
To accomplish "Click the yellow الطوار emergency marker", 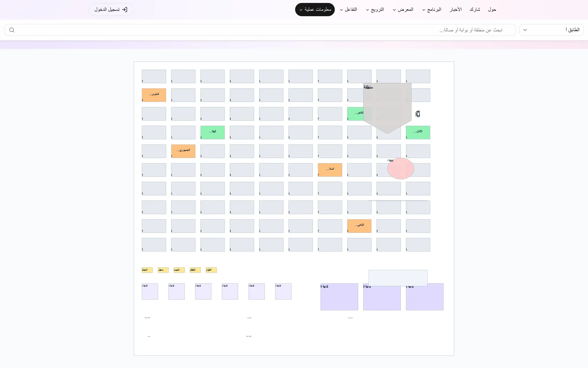I will click(x=211, y=270).
